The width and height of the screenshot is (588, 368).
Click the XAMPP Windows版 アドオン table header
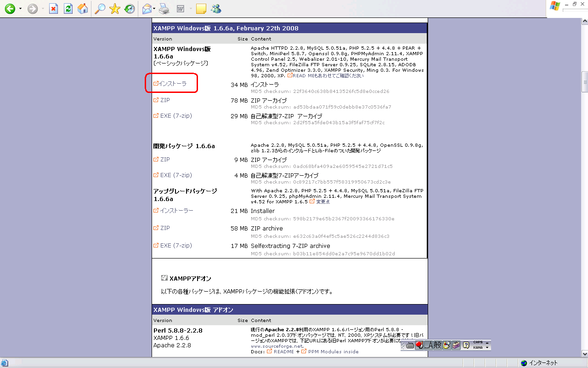pyautogui.click(x=193, y=310)
